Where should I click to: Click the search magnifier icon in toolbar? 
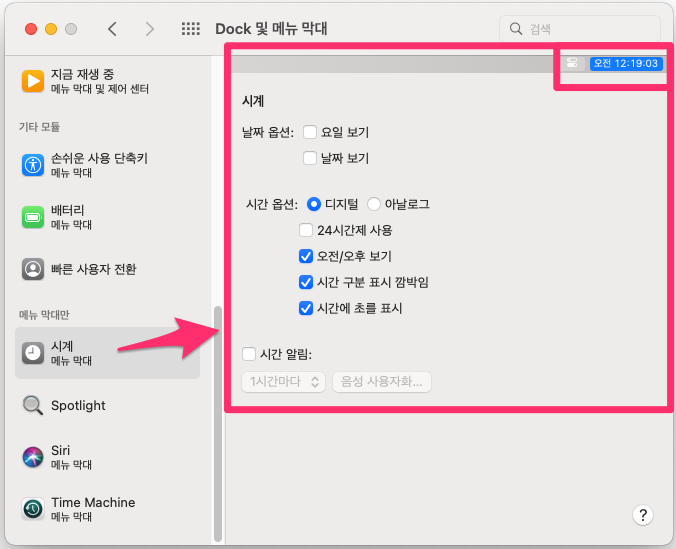516,29
